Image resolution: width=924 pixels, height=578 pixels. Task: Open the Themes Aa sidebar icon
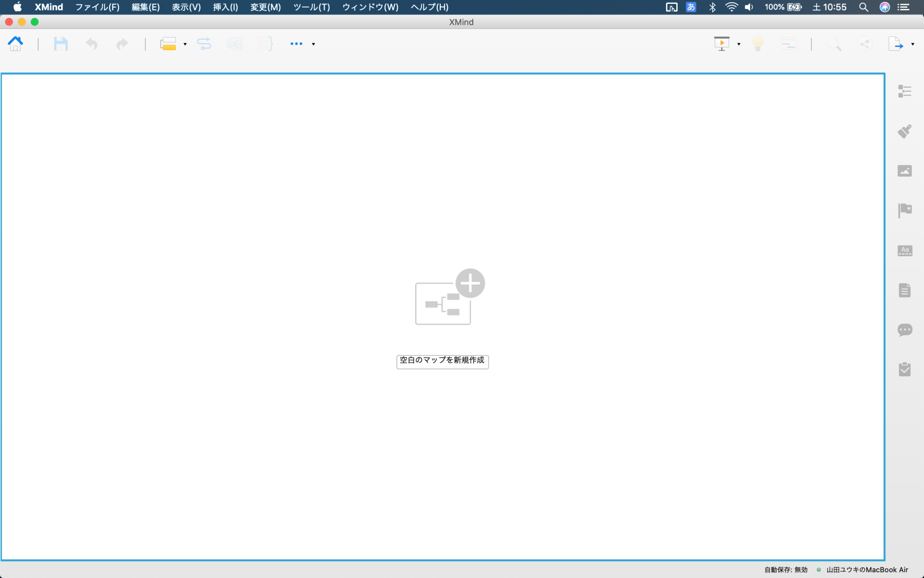[905, 251]
